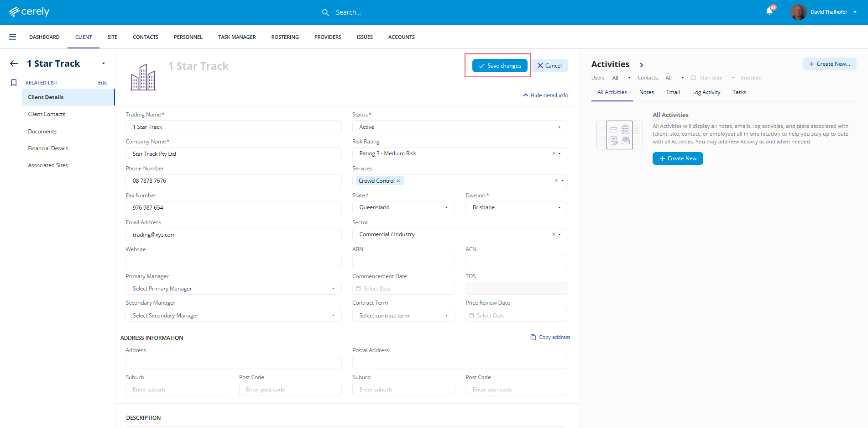Open the Status dropdown

[x=460, y=127]
